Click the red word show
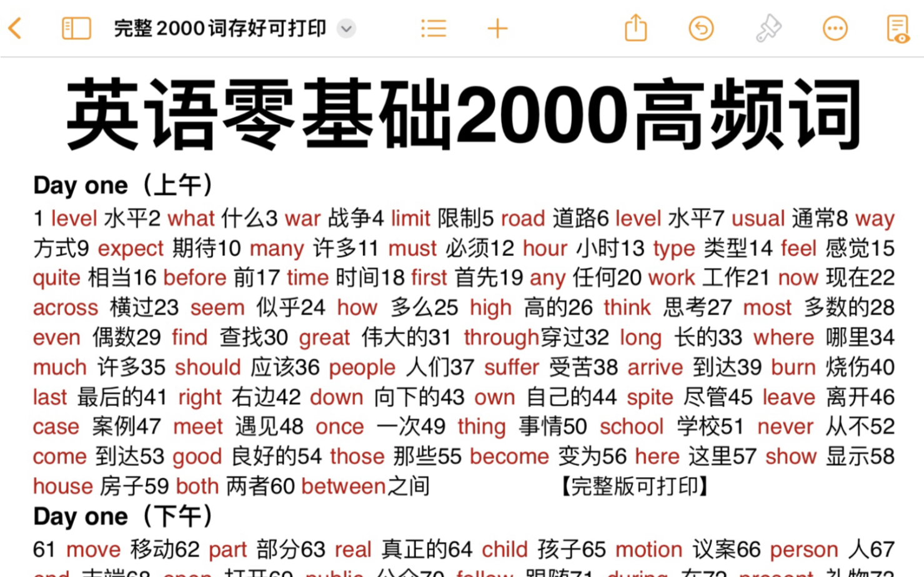The width and height of the screenshot is (924, 577). click(x=791, y=456)
